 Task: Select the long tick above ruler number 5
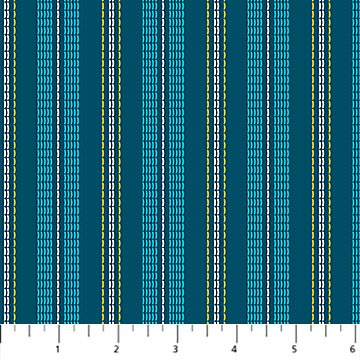[x=296, y=333]
